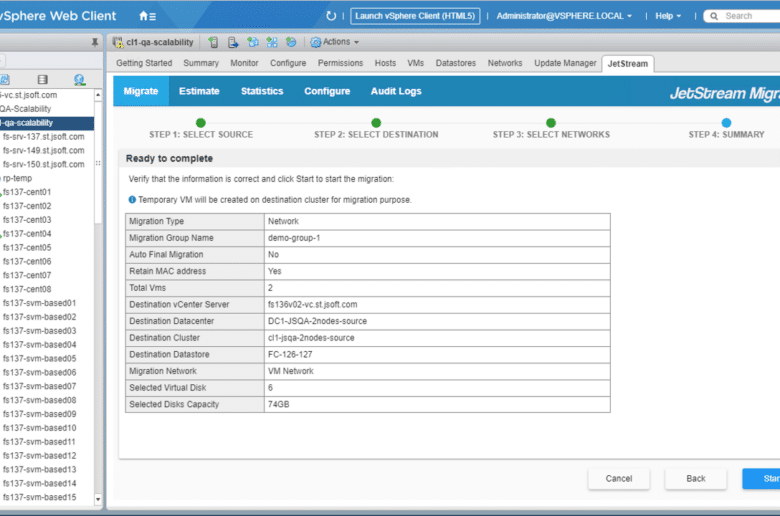Switch to the Audit Logs tab
This screenshot has width=780, height=516.
396,91
